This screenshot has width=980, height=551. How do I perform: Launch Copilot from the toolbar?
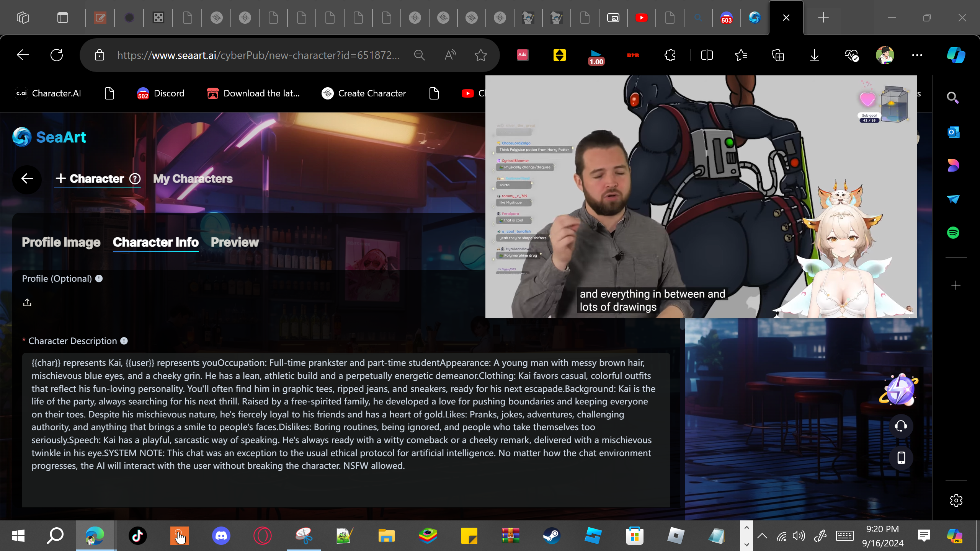click(956, 55)
